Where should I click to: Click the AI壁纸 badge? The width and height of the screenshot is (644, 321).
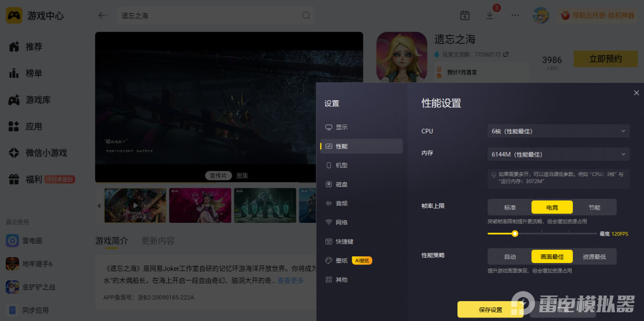pos(362,260)
